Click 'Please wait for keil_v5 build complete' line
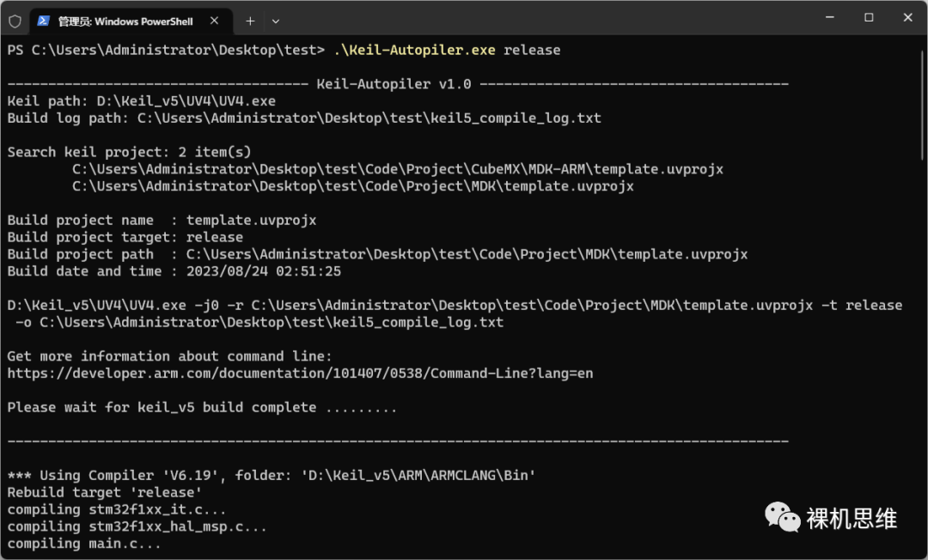Image resolution: width=928 pixels, height=560 pixels. tap(202, 407)
